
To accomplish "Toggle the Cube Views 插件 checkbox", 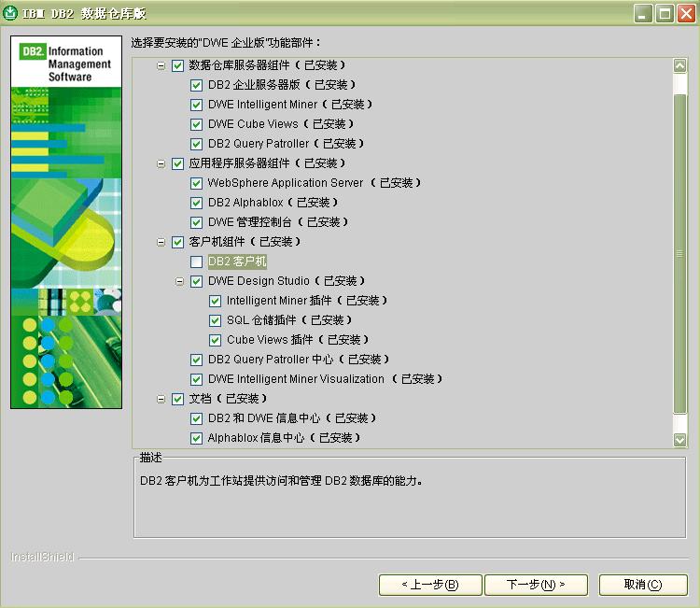I will 216,340.
